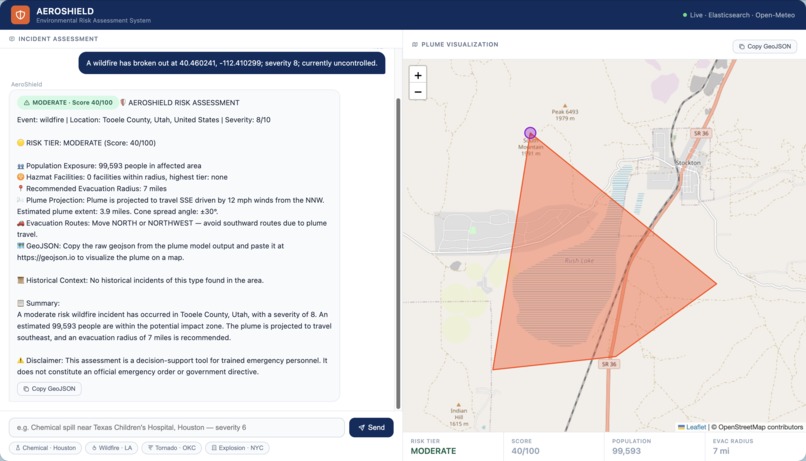
Task: Click the purple incident origin marker
Action: [x=530, y=133]
